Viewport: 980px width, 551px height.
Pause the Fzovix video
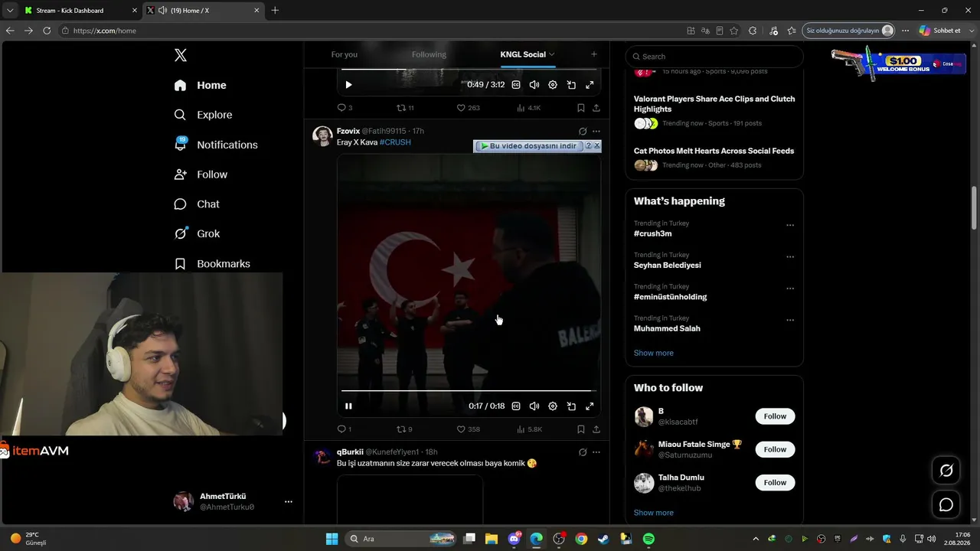pyautogui.click(x=348, y=406)
